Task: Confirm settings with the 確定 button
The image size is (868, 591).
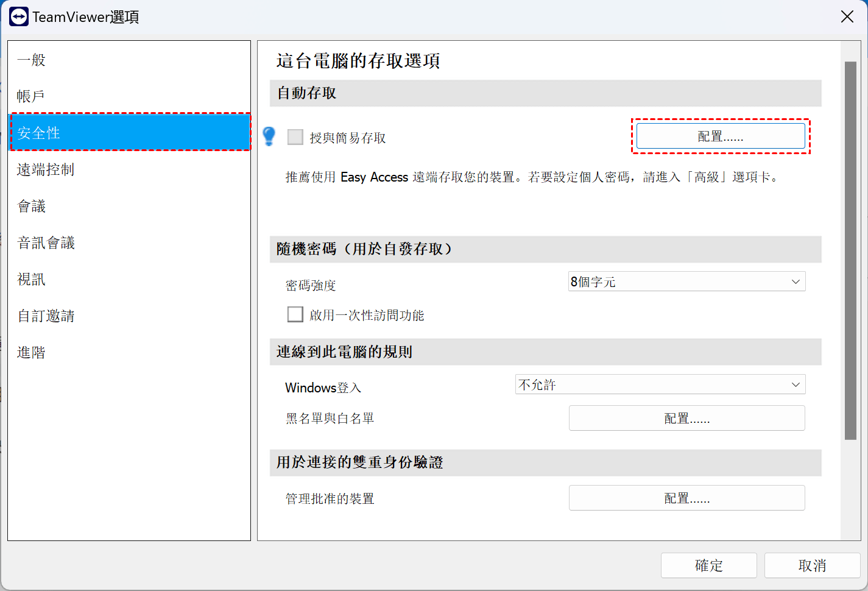Action: pyautogui.click(x=708, y=565)
